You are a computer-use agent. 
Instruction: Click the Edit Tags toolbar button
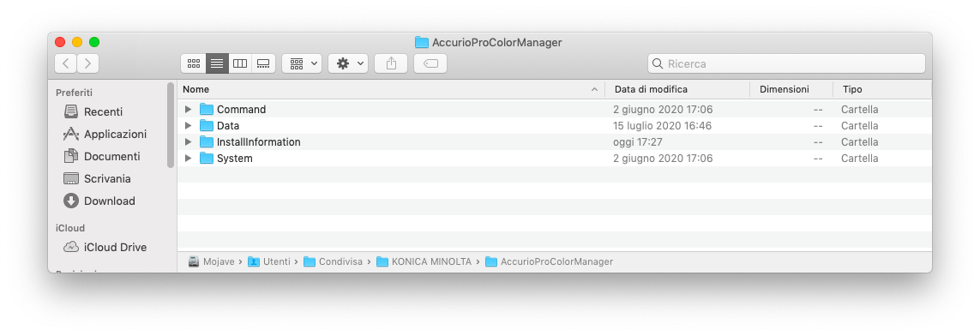click(430, 63)
